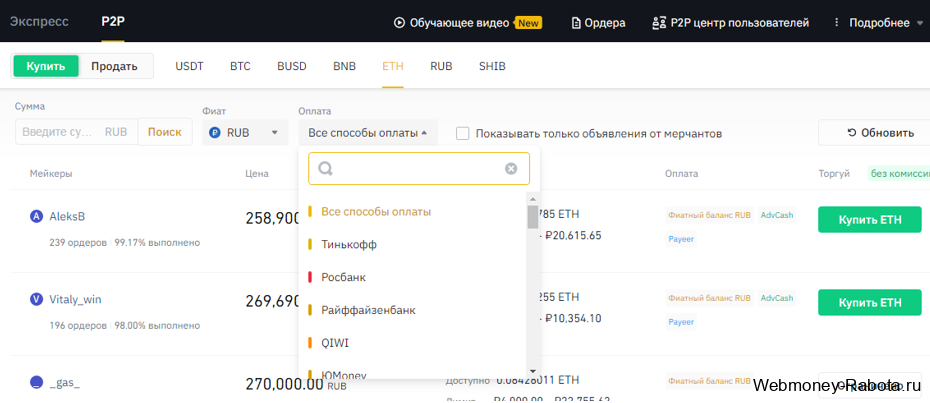Click the refresh icon in Обновить
The height and width of the screenshot is (403, 930).
coord(852,132)
